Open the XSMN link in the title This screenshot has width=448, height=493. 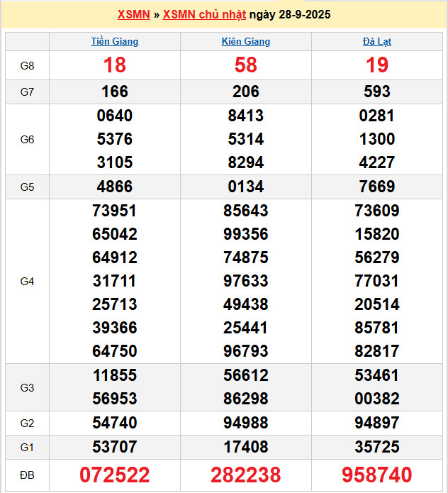133,14
